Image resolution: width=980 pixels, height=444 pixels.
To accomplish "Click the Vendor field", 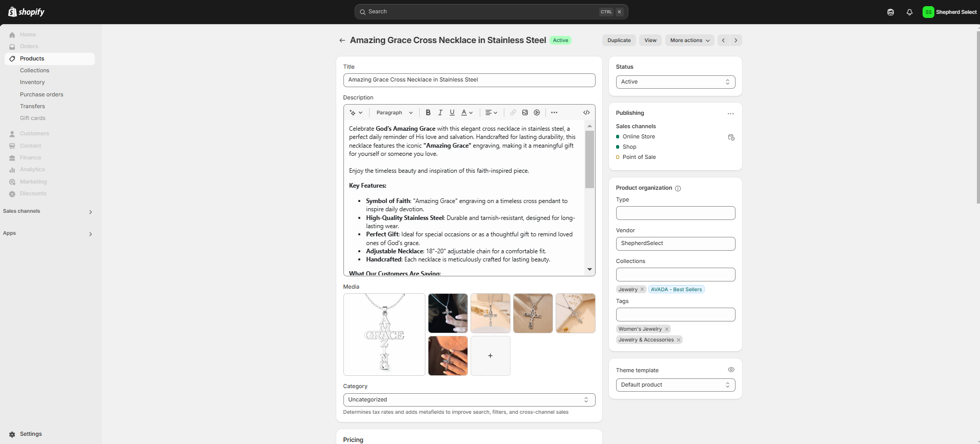I will pyautogui.click(x=676, y=244).
